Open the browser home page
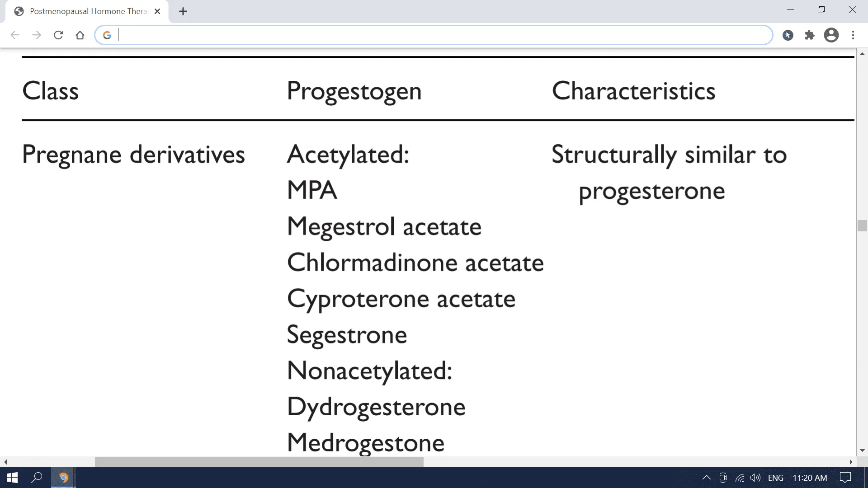Viewport: 868px width, 488px height. pyautogui.click(x=80, y=35)
